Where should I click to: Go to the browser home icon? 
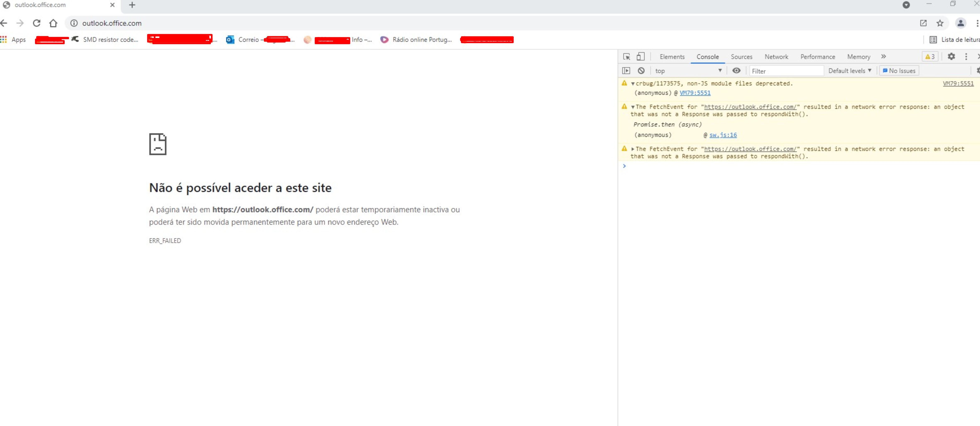(x=53, y=23)
